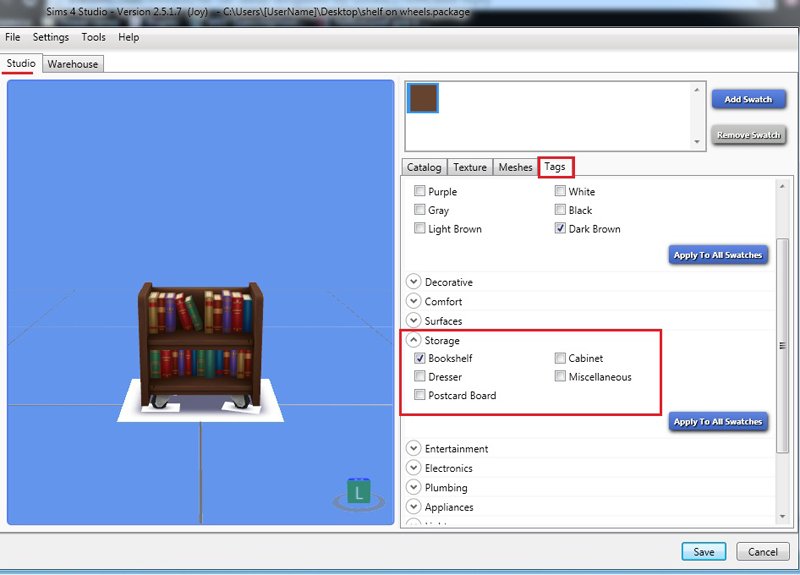Open the Settings menu
800x575 pixels.
(x=51, y=37)
